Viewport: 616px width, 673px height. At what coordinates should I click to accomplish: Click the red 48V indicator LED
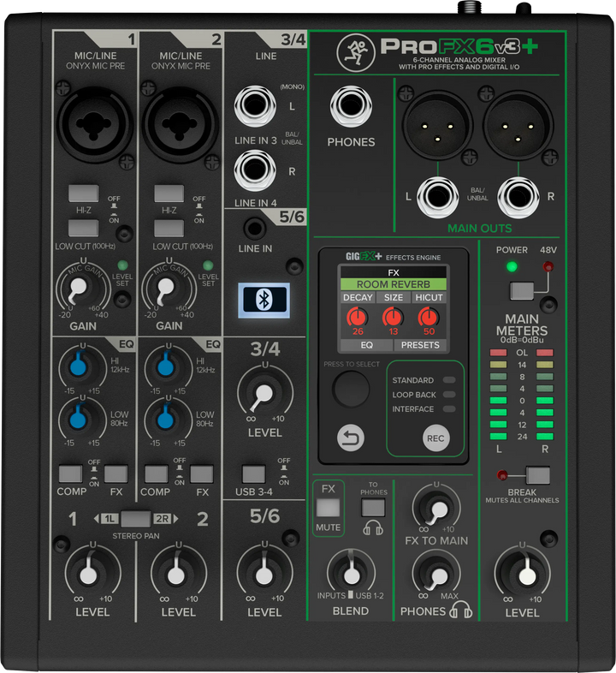pos(548,267)
